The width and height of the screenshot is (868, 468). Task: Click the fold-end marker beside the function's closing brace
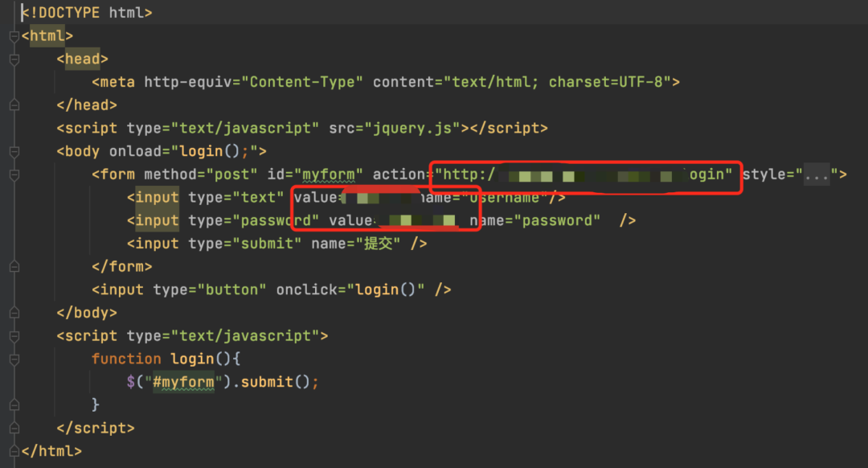click(x=14, y=405)
